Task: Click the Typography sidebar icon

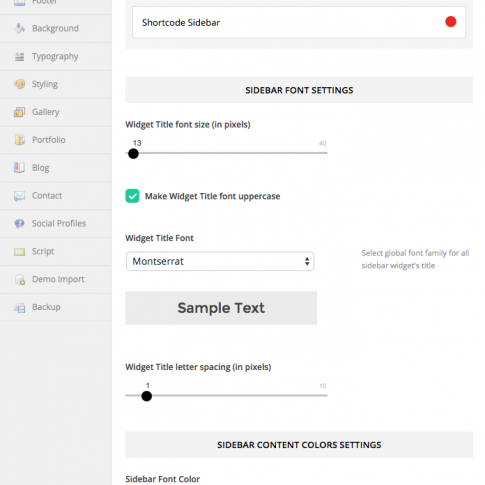Action: (x=19, y=56)
